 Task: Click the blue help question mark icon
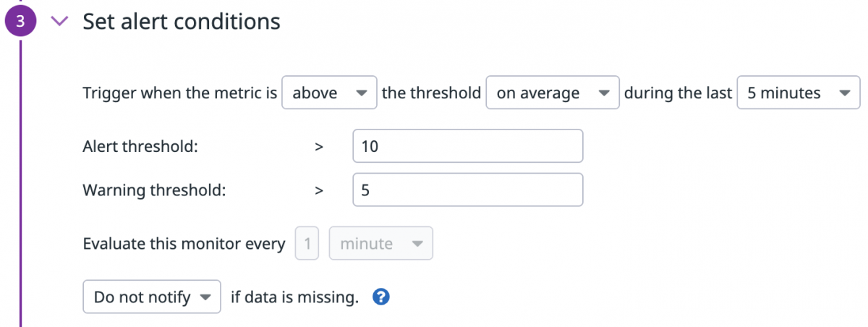(x=381, y=297)
